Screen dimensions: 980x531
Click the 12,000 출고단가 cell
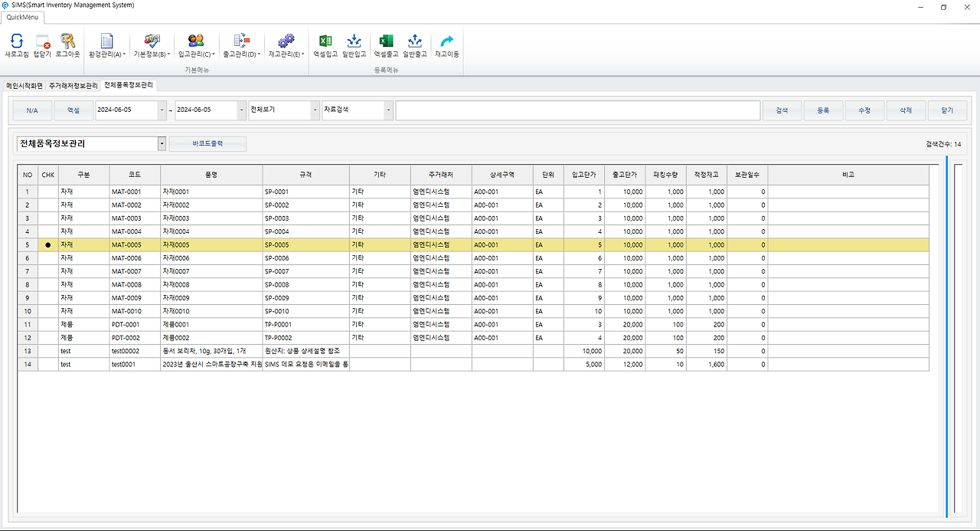click(x=625, y=365)
